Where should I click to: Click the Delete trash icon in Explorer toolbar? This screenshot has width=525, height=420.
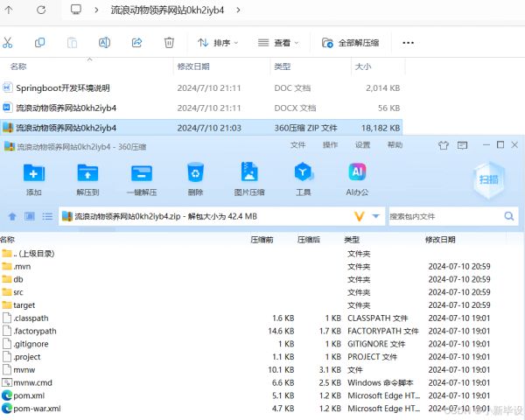pos(169,43)
